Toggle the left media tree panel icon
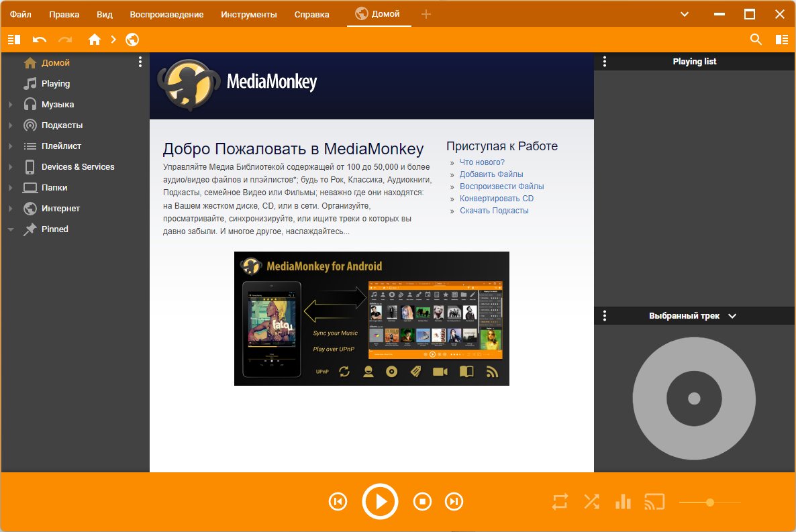Viewport: 796px width, 532px height. 14,40
